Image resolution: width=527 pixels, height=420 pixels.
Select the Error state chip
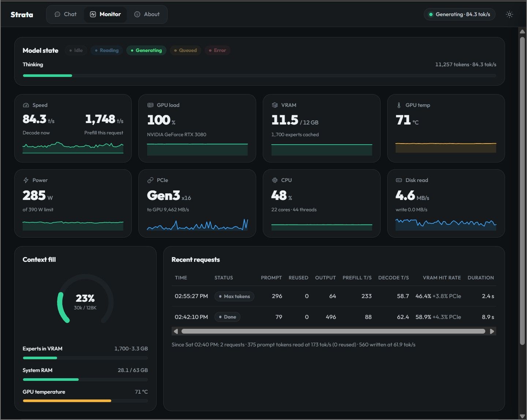[217, 51]
